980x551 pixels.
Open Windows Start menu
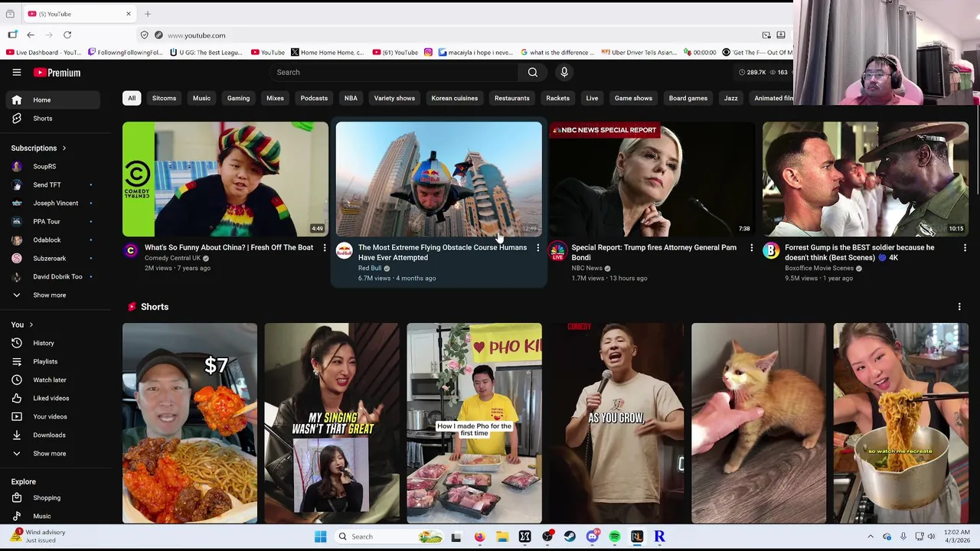(320, 536)
